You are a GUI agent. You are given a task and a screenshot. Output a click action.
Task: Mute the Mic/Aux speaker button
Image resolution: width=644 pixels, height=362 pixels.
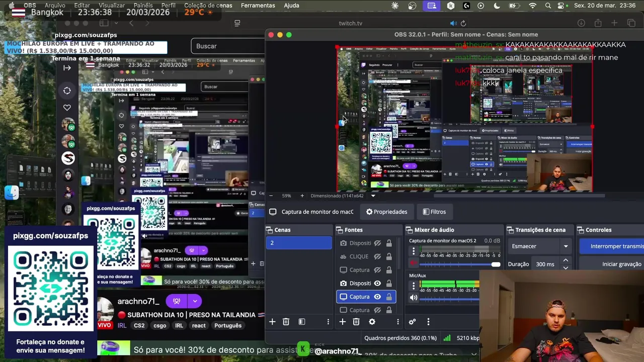[x=414, y=298]
